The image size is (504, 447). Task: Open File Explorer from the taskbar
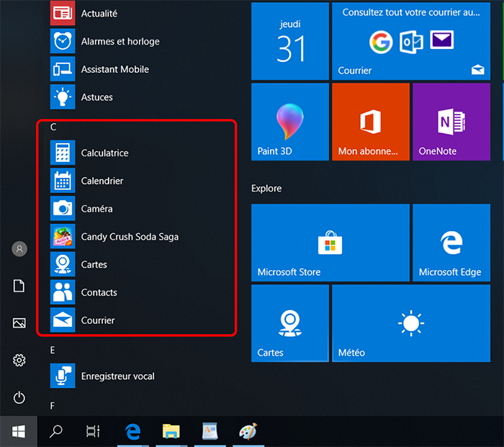point(171,431)
